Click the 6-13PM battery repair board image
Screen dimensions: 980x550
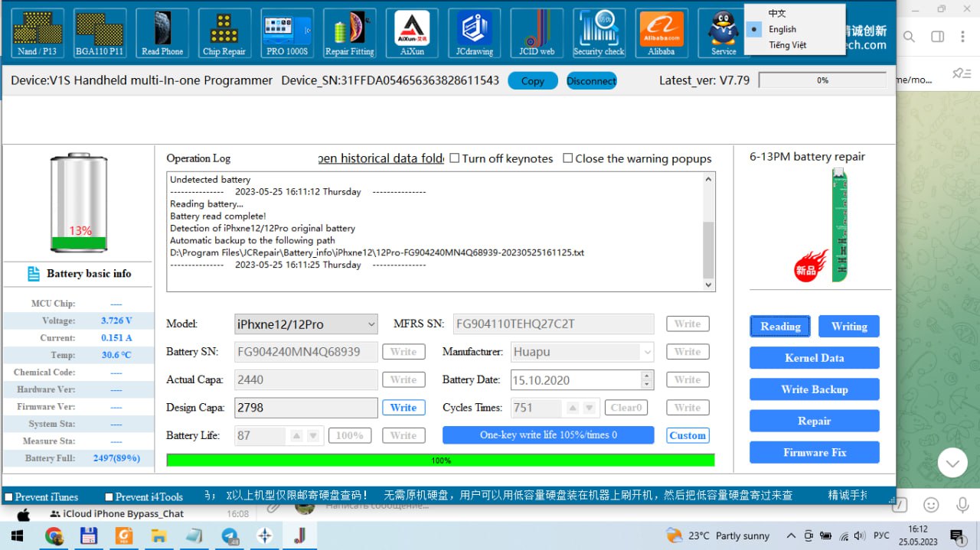click(841, 225)
